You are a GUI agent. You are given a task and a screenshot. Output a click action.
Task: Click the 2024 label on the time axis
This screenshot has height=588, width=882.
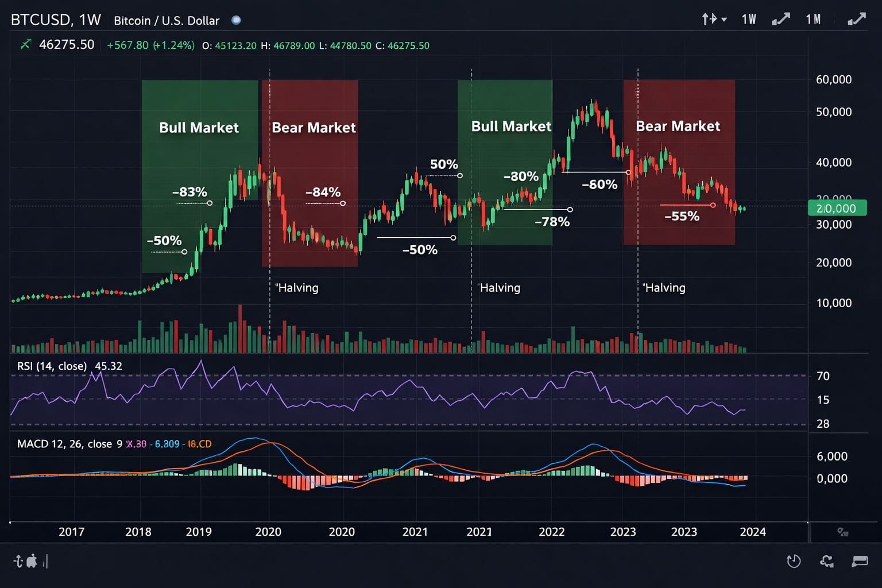[753, 532]
